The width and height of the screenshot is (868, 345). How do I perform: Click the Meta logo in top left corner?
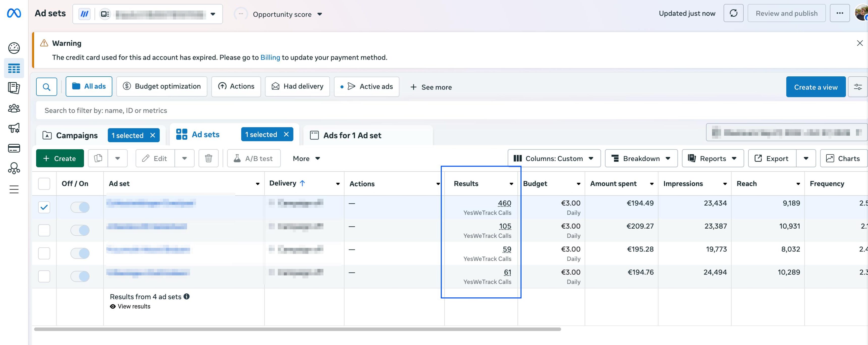click(x=13, y=13)
